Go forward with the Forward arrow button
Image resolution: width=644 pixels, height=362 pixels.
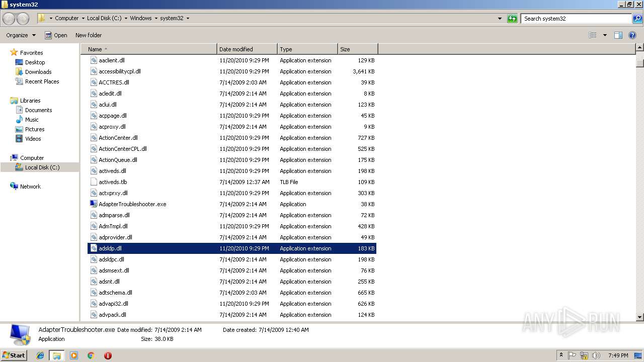[x=23, y=19]
